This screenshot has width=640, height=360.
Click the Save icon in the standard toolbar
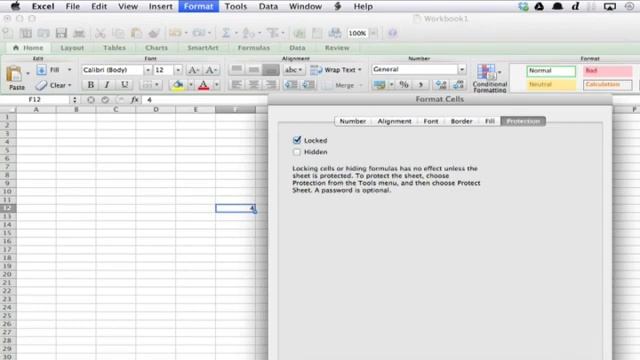[61, 33]
